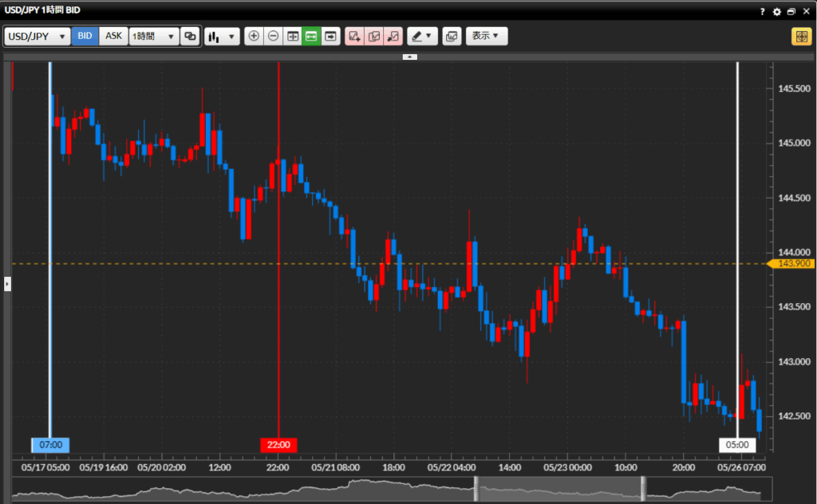The image size is (817, 504).
Task: Expand the chart type candlestick dropdown
Action: [x=222, y=37]
